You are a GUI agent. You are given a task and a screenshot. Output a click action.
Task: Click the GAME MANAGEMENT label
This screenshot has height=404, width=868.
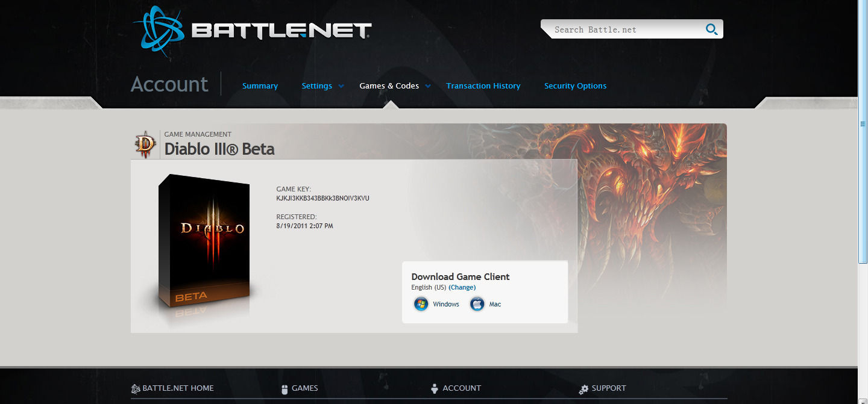coord(198,134)
